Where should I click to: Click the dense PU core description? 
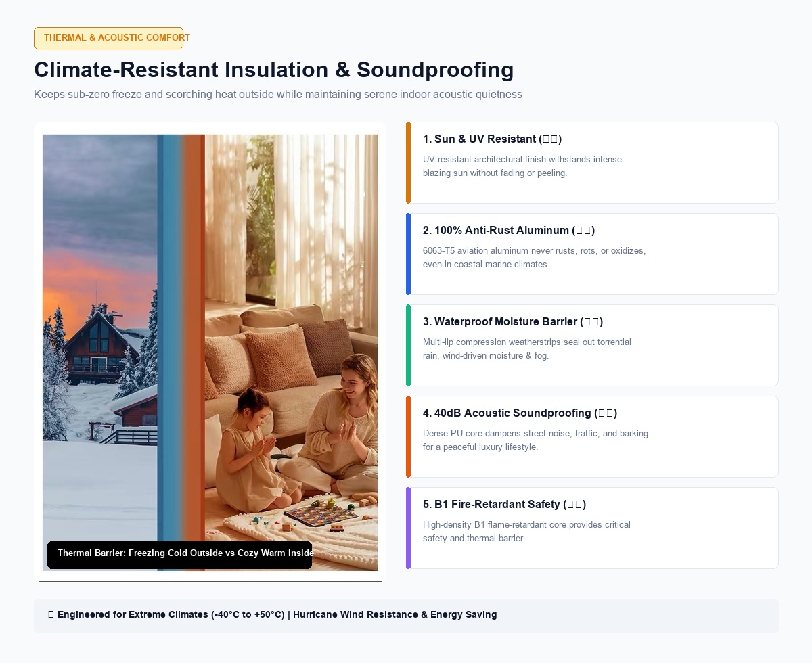tap(536, 440)
